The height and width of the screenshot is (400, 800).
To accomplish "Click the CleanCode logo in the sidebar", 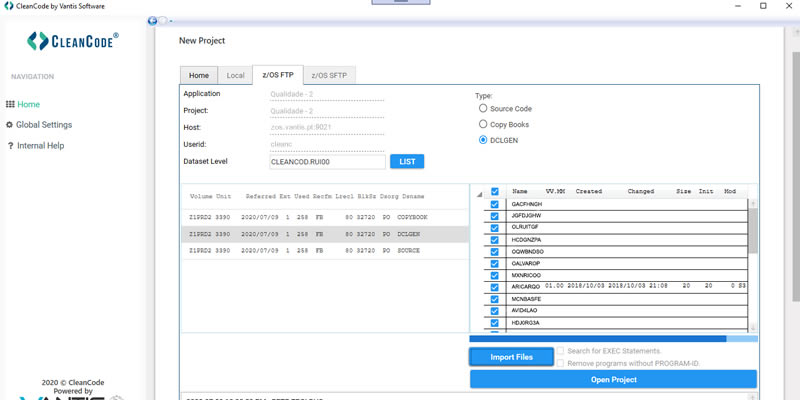I will point(73,41).
